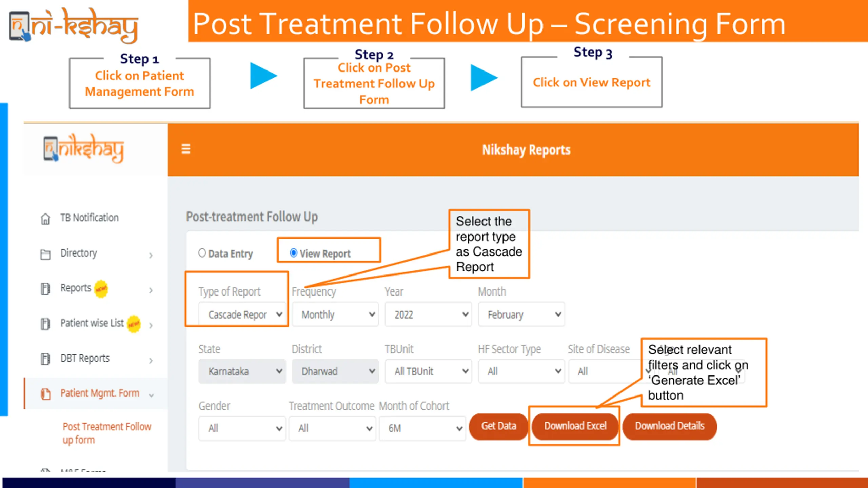Click the Directory folder icon

[x=45, y=254]
